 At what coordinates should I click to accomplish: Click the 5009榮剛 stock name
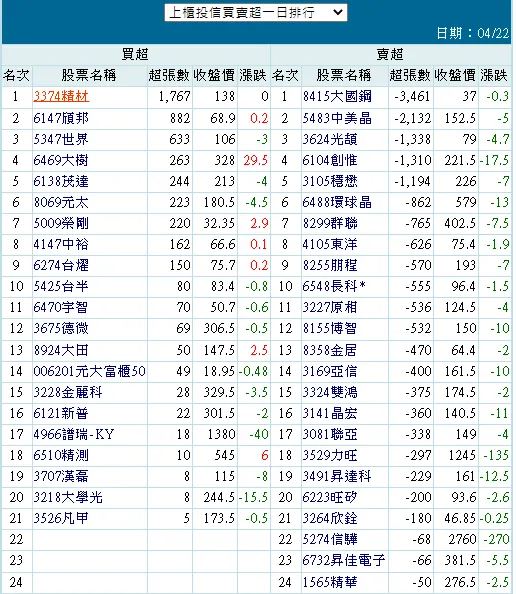[x=61, y=224]
